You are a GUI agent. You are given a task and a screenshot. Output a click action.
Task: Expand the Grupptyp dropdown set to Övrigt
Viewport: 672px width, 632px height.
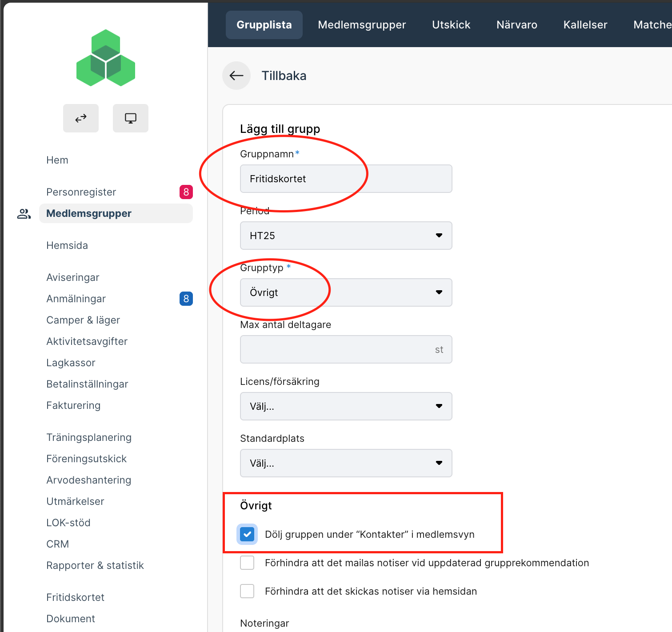(x=346, y=292)
